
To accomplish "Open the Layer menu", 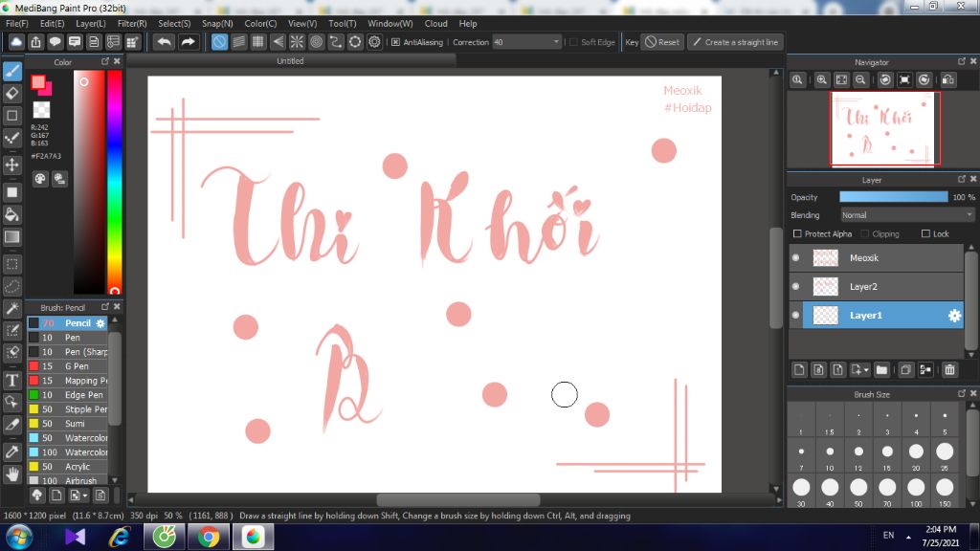I will click(91, 23).
